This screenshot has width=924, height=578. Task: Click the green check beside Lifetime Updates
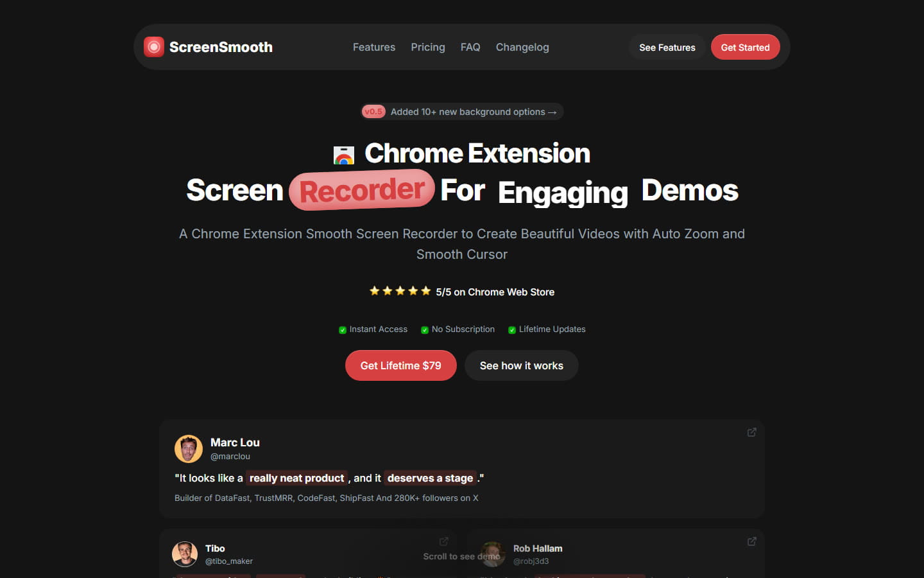click(x=512, y=330)
